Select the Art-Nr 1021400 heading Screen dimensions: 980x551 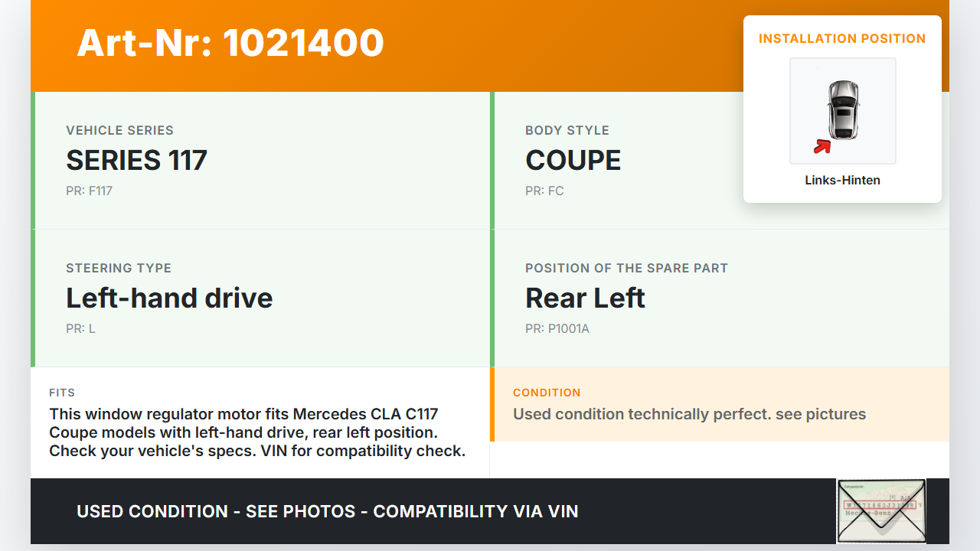230,43
